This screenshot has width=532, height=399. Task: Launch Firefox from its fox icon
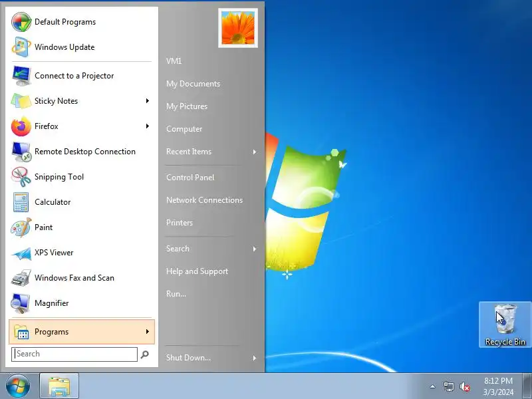click(x=21, y=126)
